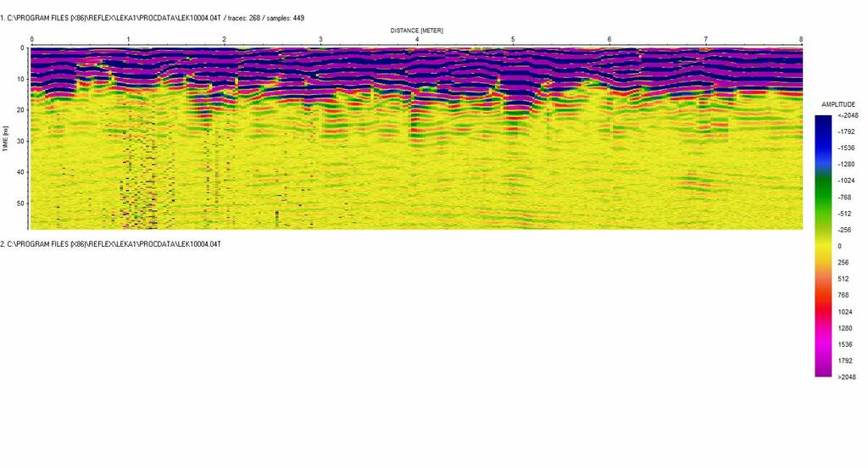Click distance axis tick mark 4
The width and height of the screenshot is (868, 468).
pyautogui.click(x=416, y=39)
